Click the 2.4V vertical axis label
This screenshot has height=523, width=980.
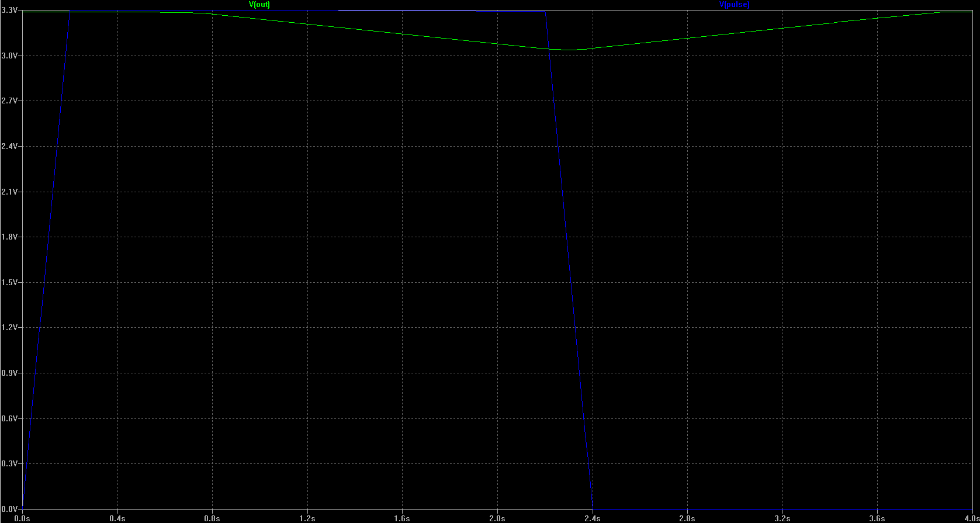click(11, 146)
